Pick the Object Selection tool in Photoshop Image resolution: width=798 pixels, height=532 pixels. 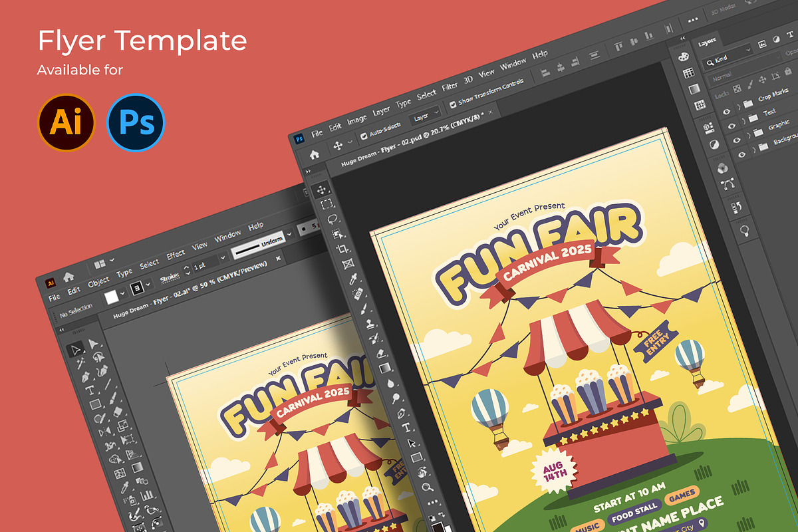coord(337,233)
